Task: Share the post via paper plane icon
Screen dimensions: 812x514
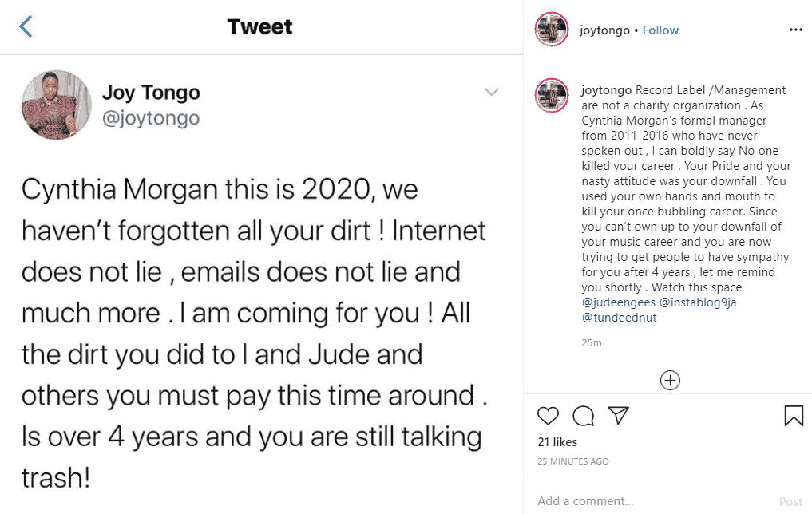Action: (x=618, y=416)
